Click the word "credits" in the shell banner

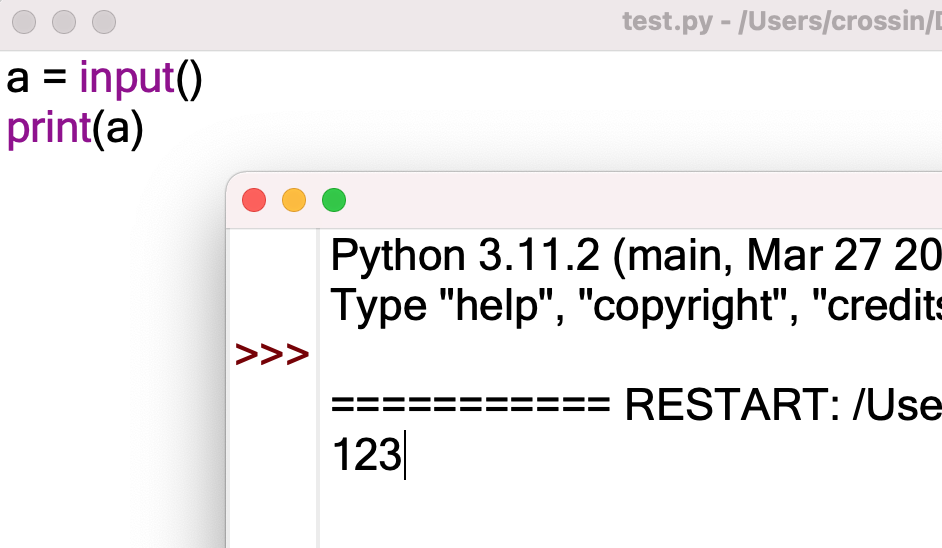[877, 305]
